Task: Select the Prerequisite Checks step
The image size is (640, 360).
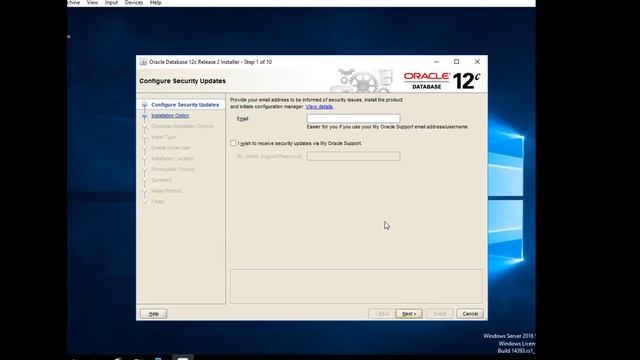Action: click(173, 169)
